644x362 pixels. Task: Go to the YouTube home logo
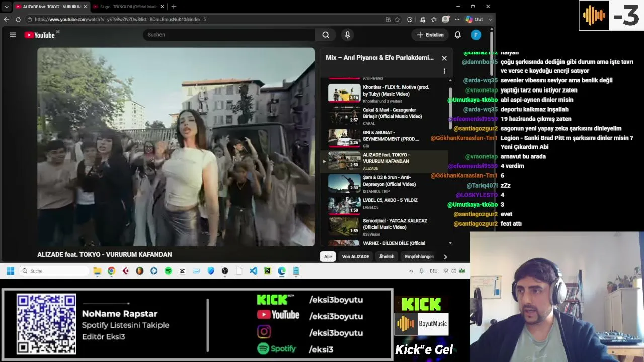40,35
